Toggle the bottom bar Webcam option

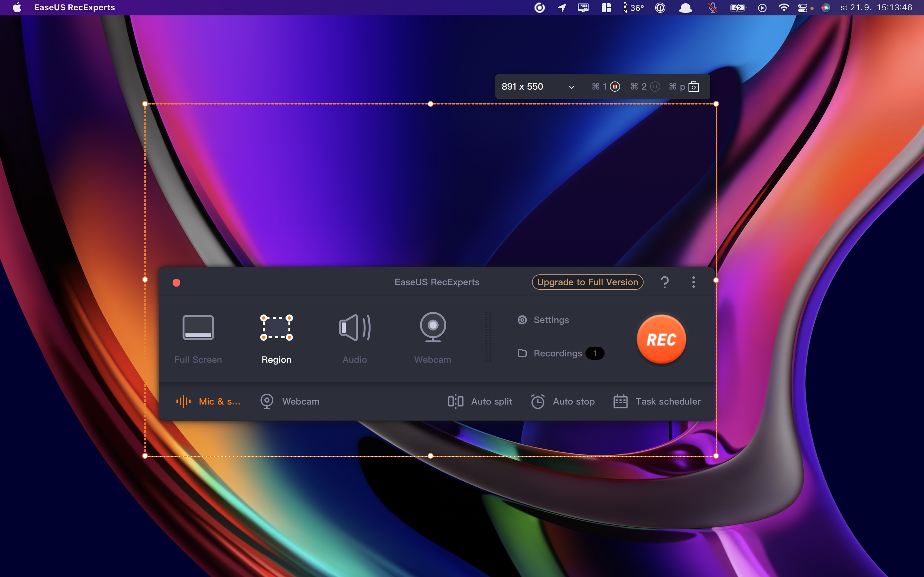pyautogui.click(x=290, y=401)
